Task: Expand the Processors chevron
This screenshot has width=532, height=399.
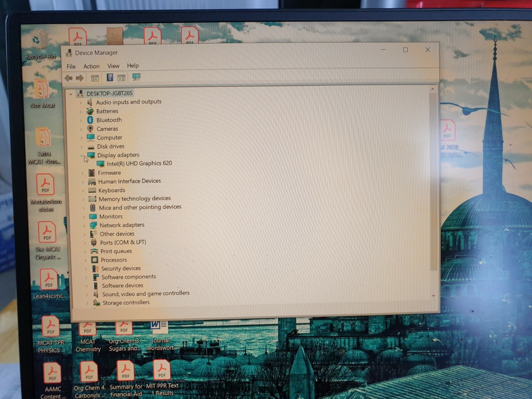Action: click(x=85, y=260)
